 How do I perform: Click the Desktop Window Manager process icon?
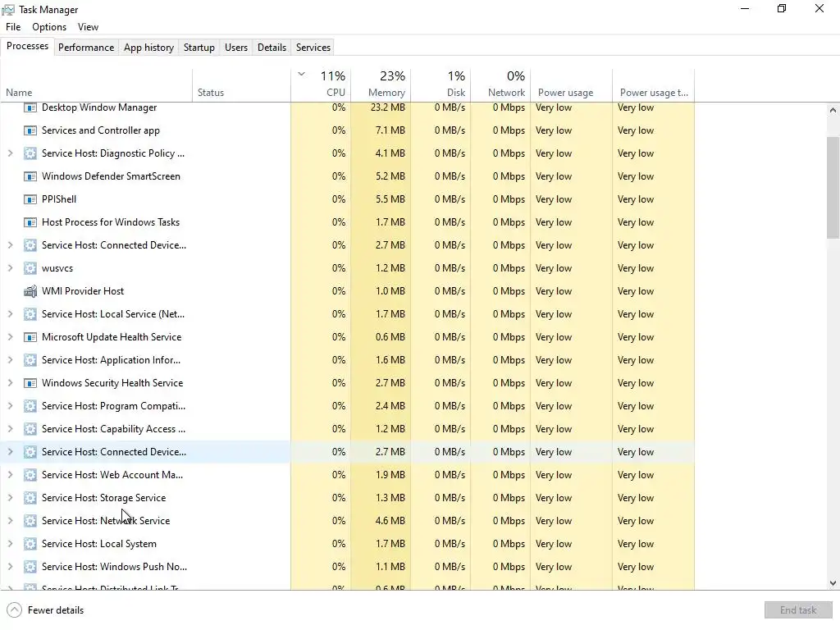[30, 107]
